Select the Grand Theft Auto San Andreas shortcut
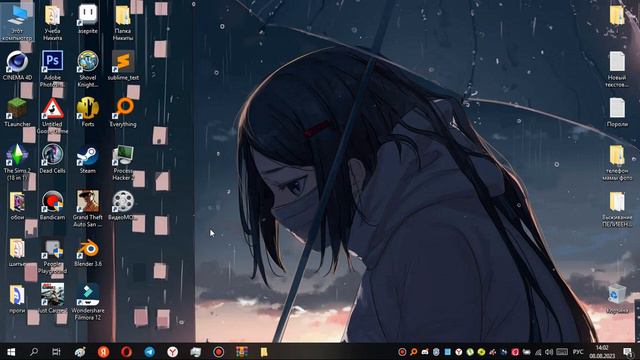This screenshot has width=640, height=360. (87, 209)
